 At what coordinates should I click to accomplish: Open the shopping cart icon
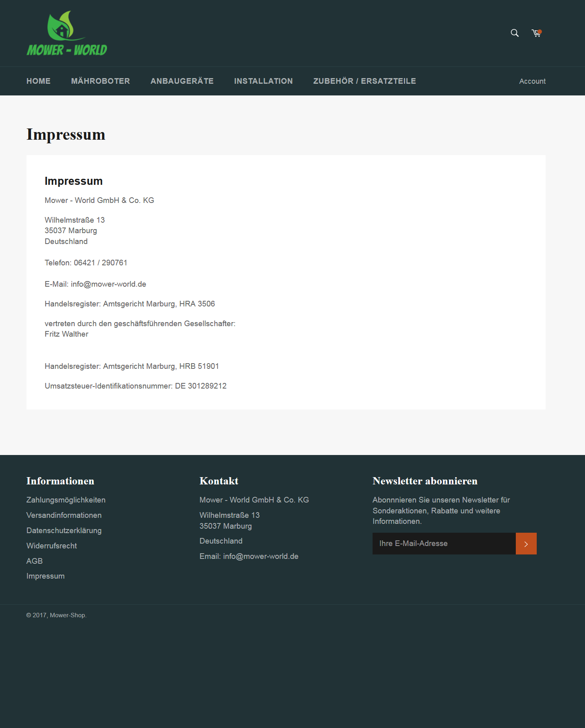point(536,33)
